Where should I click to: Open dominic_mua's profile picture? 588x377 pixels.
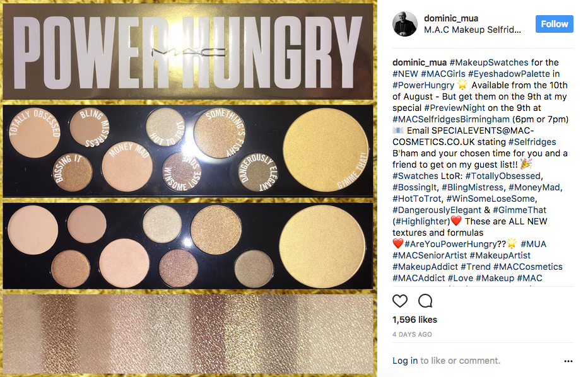coord(405,24)
